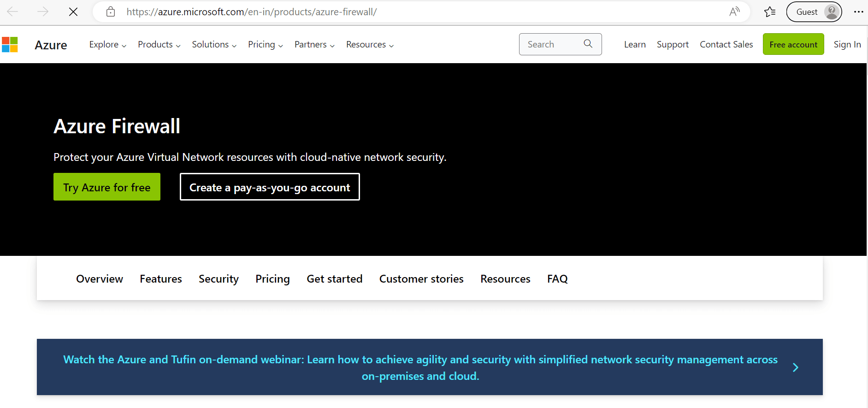Viewport: 868px width, 408px height.
Task: Go to the Get started section tab
Action: pyautogui.click(x=335, y=279)
